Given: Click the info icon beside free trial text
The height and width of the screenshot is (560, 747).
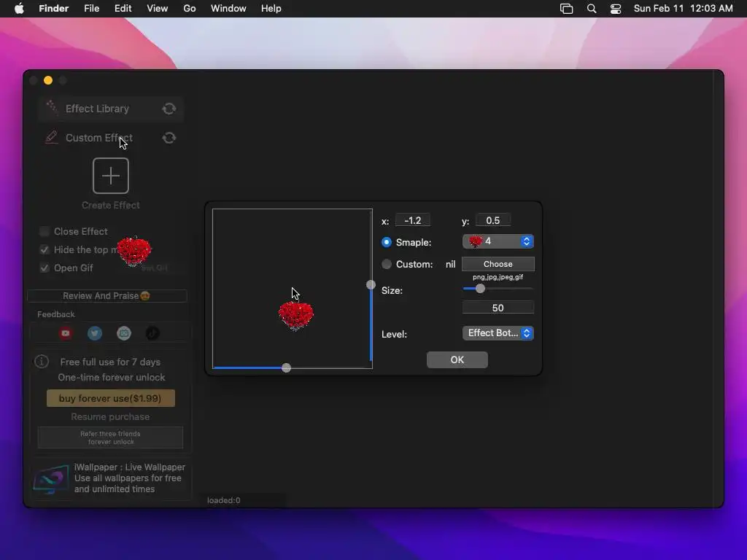Looking at the screenshot, I should point(42,362).
